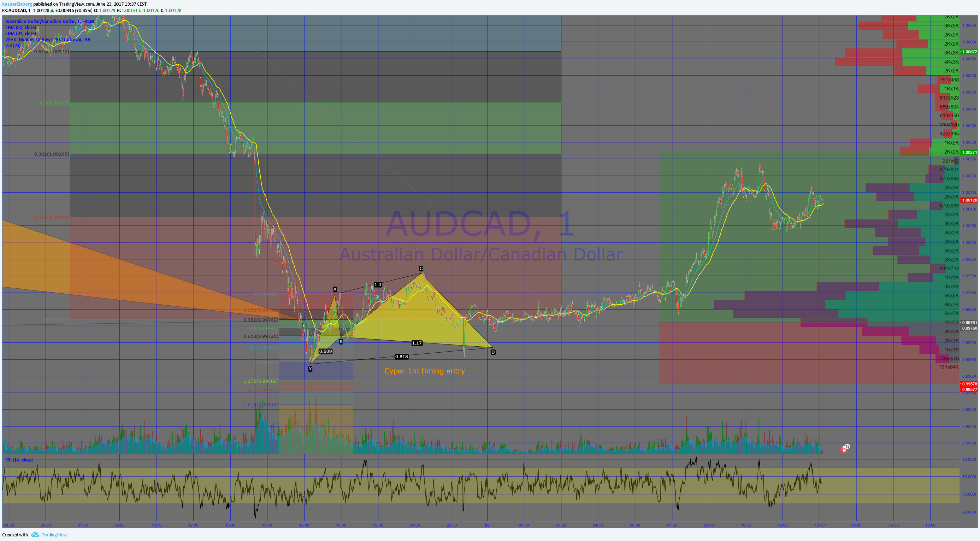Click the bold 23 date marker on time axis
This screenshot has width=980, height=541.
click(487, 525)
